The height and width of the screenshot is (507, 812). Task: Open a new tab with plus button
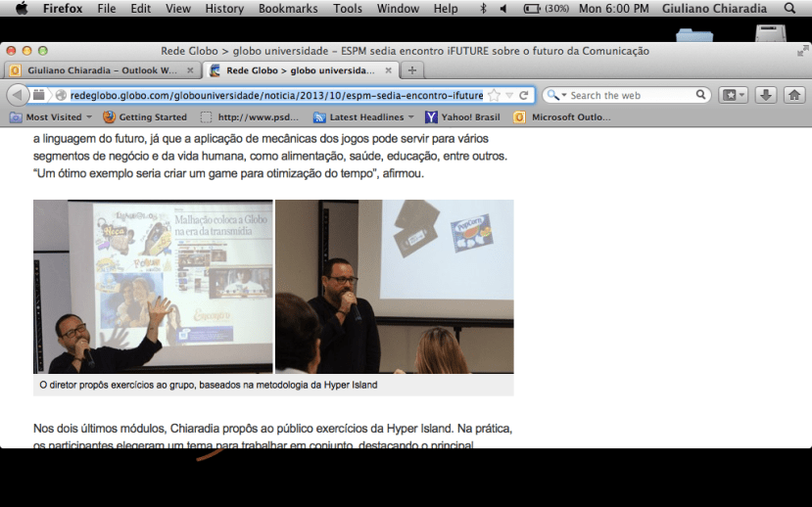point(412,70)
